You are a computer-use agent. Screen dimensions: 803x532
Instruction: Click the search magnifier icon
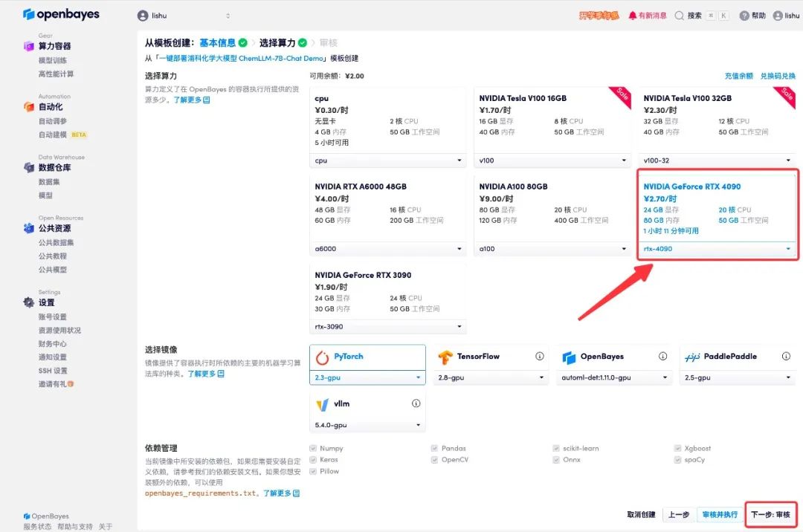[679, 16]
